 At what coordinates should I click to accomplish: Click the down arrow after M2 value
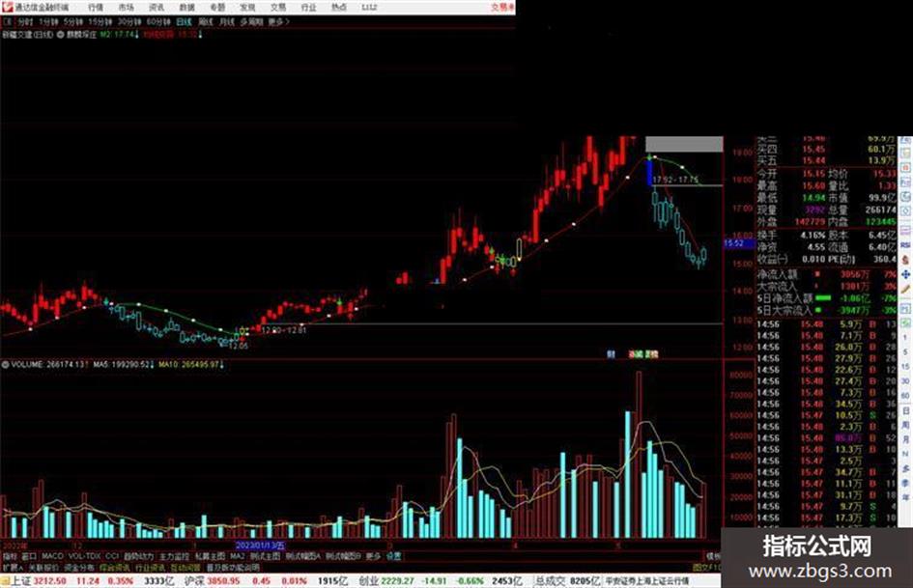tap(137, 35)
